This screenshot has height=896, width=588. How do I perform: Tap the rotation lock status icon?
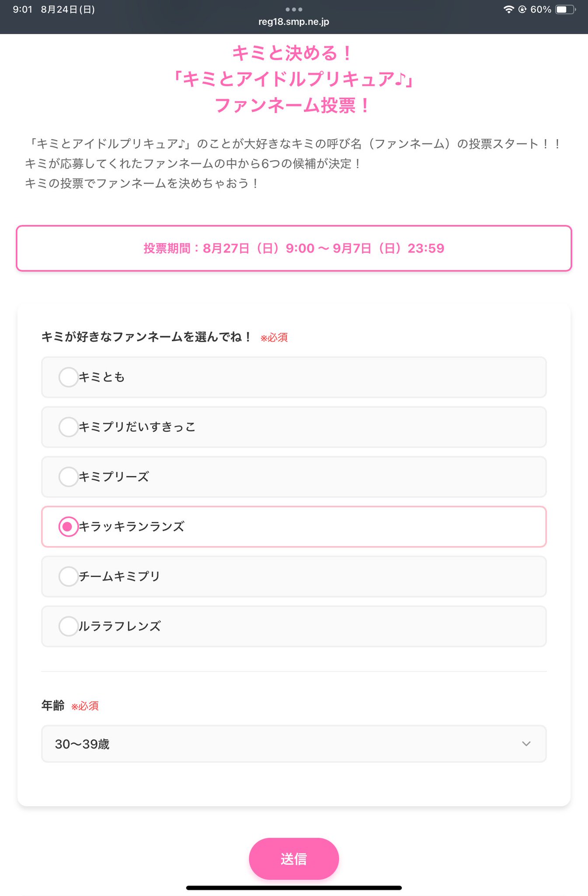[522, 9]
